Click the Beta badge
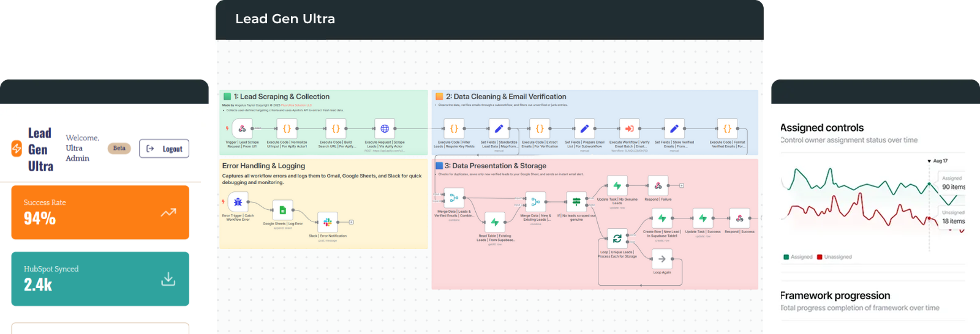 click(119, 148)
